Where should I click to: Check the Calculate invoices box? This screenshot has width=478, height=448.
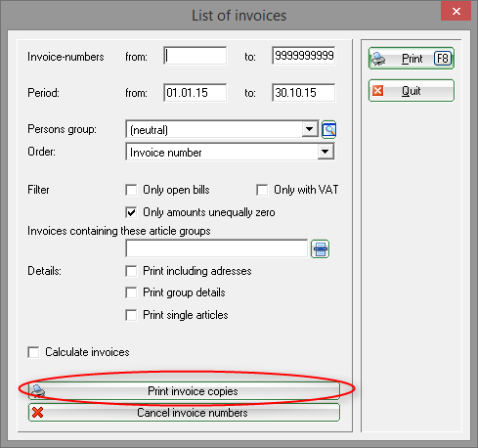pos(33,352)
